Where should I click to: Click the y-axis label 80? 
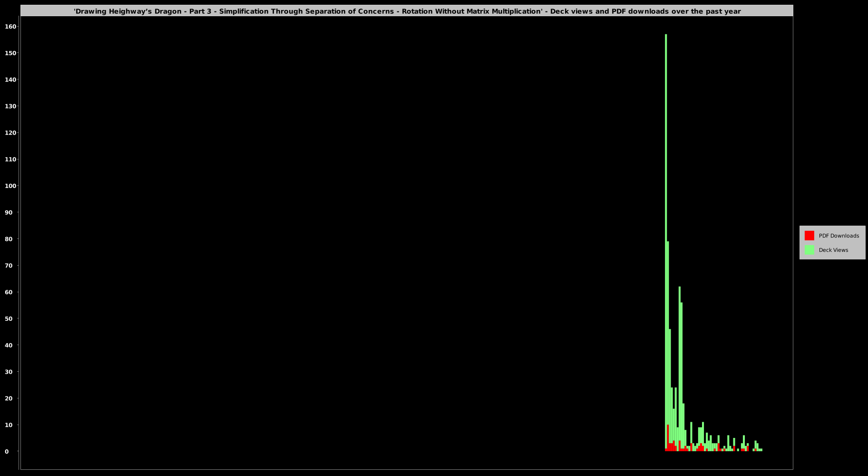9,239
